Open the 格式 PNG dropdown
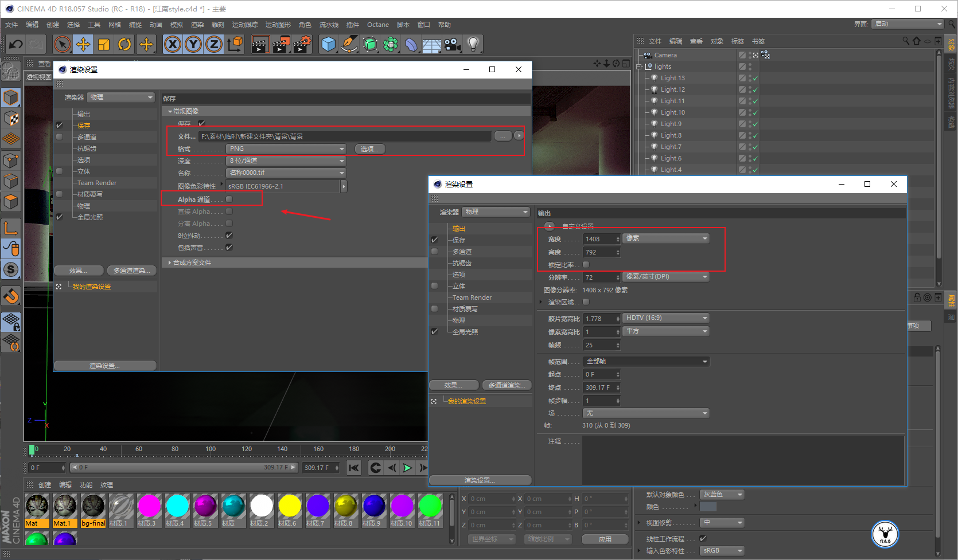Viewport: 958px width, 560px height. pos(287,148)
